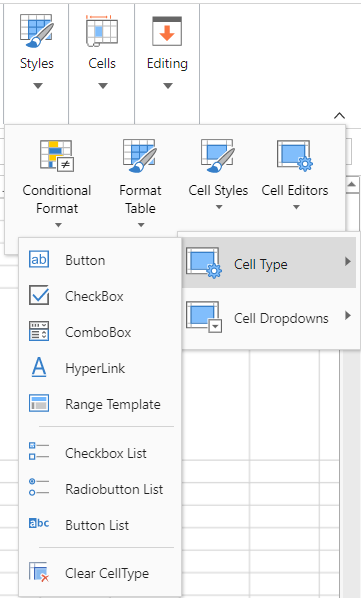The image size is (361, 598).
Task: Click the scrollbar up arrow
Action: coord(351,185)
